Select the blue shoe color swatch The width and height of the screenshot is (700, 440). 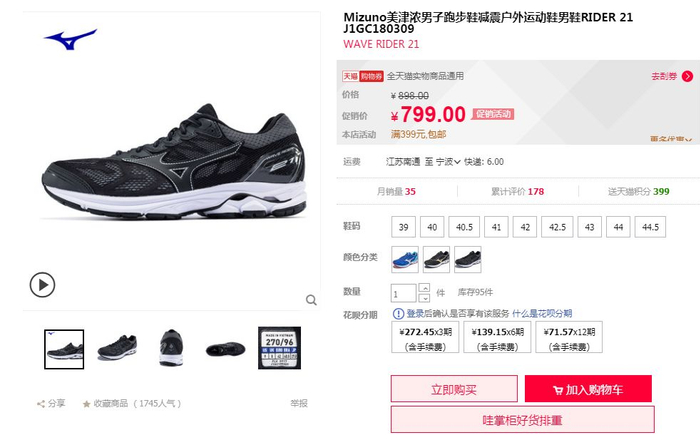tap(405, 259)
